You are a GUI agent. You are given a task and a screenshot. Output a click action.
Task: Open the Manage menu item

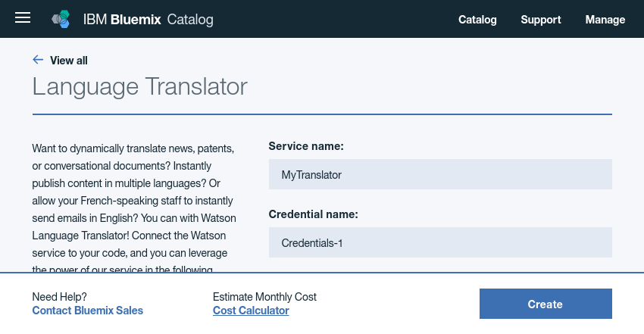coord(605,20)
